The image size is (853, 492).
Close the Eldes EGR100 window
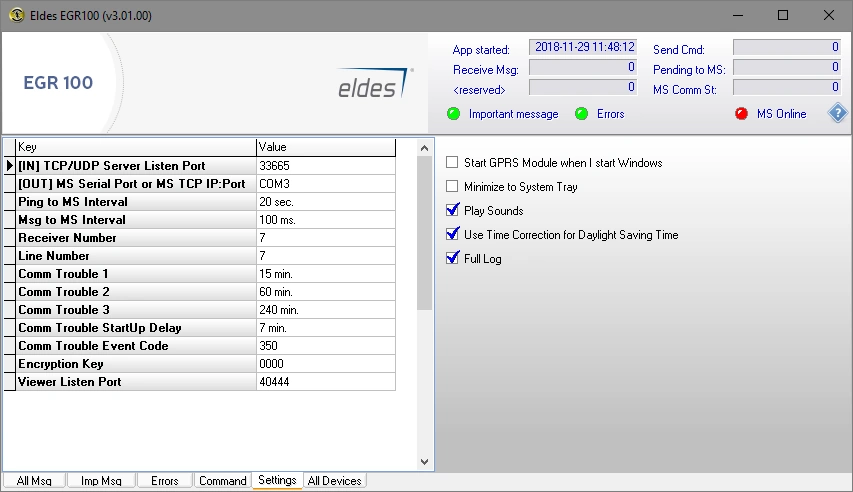tap(829, 15)
